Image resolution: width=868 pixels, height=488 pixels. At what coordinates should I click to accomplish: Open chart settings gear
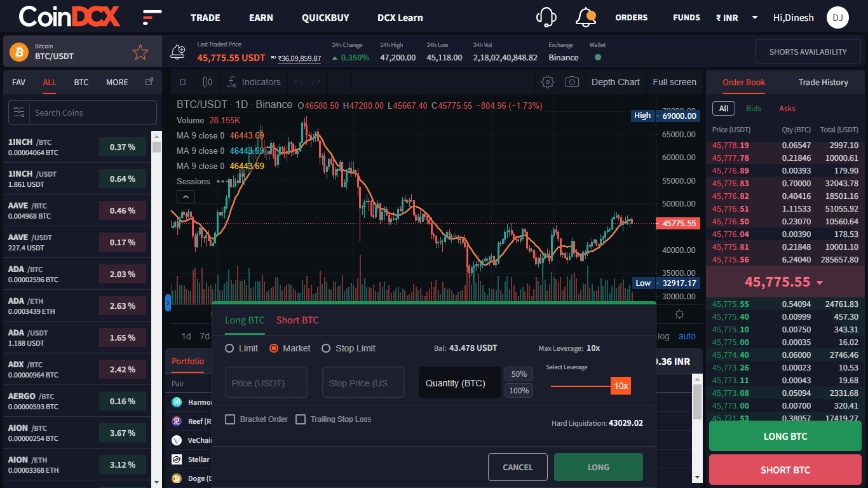pos(547,82)
